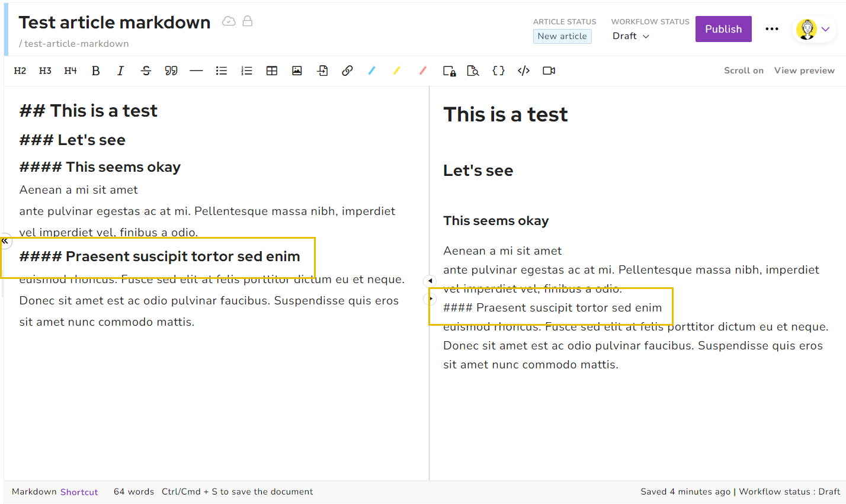Insert a table into the article
The width and height of the screenshot is (846, 504).
[272, 71]
